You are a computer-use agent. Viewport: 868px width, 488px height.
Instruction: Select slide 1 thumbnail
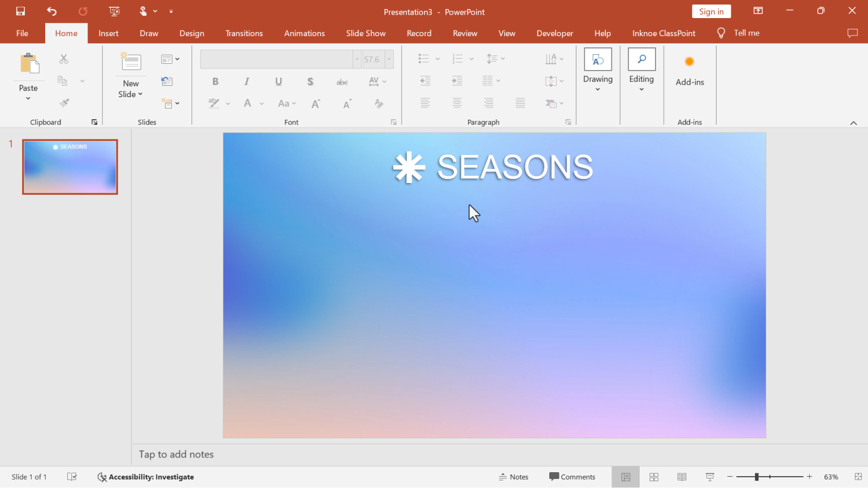pyautogui.click(x=70, y=167)
